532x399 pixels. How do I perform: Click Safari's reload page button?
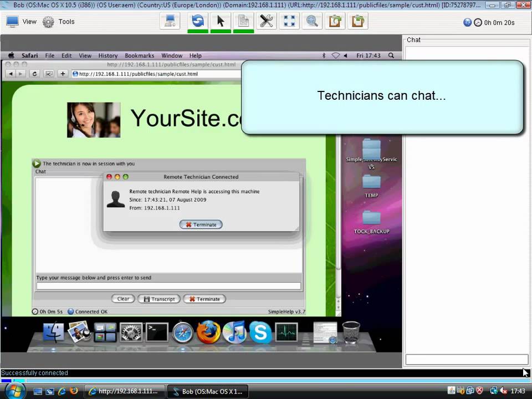pyautogui.click(x=34, y=74)
